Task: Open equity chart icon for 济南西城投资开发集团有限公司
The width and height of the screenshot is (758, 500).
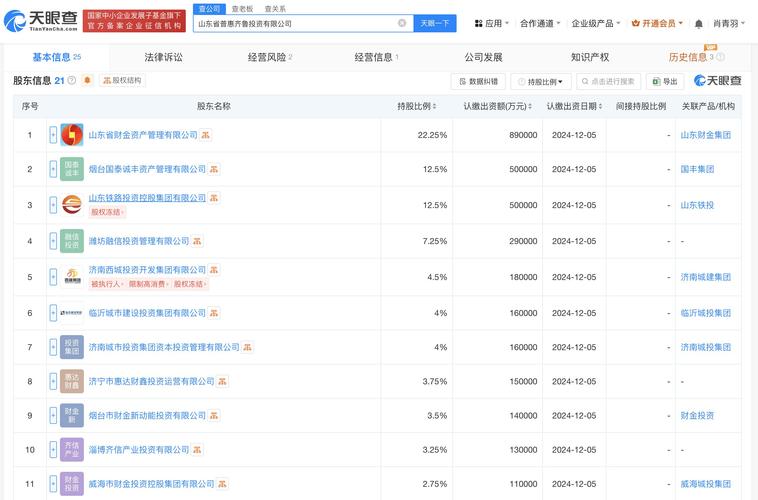Action: [x=214, y=270]
